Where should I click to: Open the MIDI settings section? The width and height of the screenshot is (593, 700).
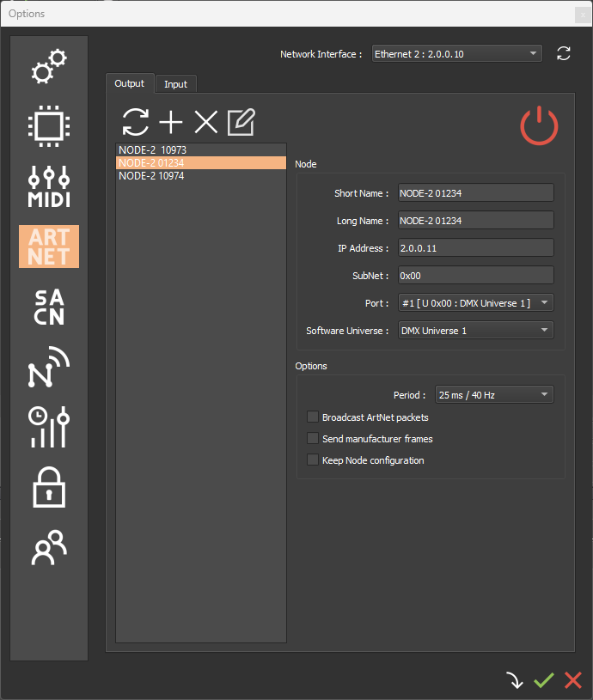(49, 186)
